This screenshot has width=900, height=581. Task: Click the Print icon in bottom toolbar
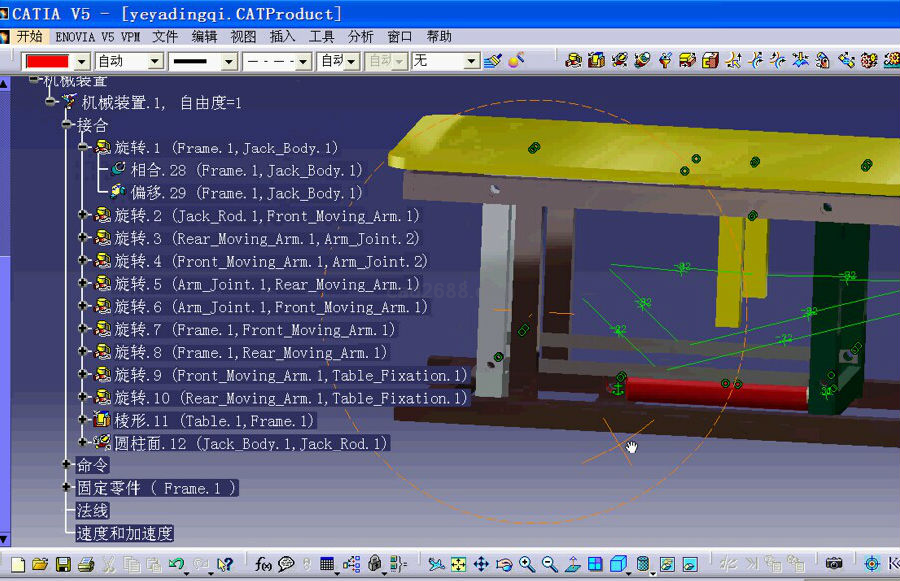click(86, 565)
